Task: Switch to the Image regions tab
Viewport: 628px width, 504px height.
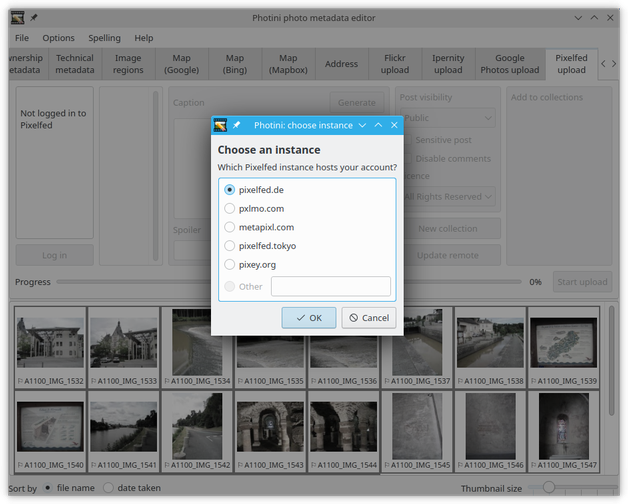Action: (128, 64)
